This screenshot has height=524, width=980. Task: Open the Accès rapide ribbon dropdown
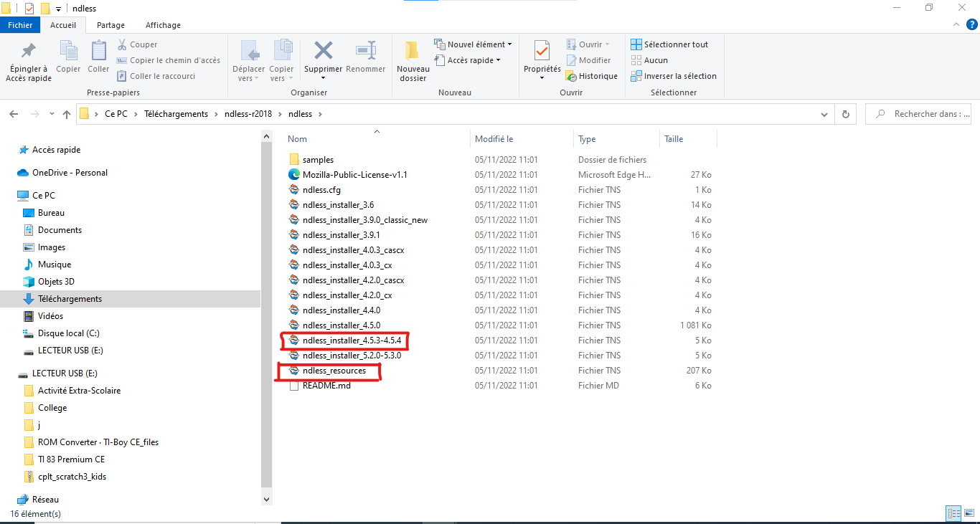[x=468, y=60]
